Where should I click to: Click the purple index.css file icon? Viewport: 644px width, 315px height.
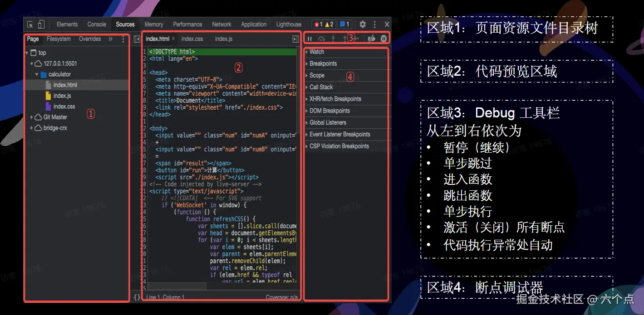click(48, 107)
